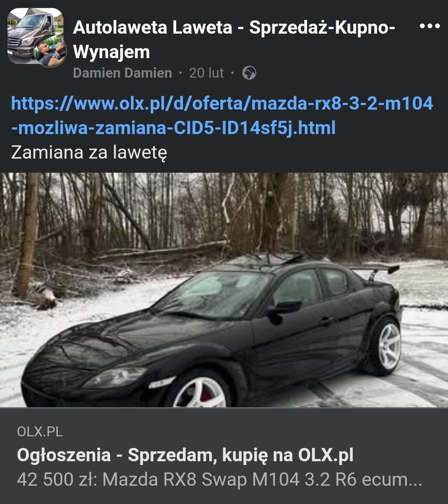Click the -mozliwa-zamiana-CID5 URL line
Image resolution: width=448 pixels, height=504 pixels.
[x=173, y=128]
